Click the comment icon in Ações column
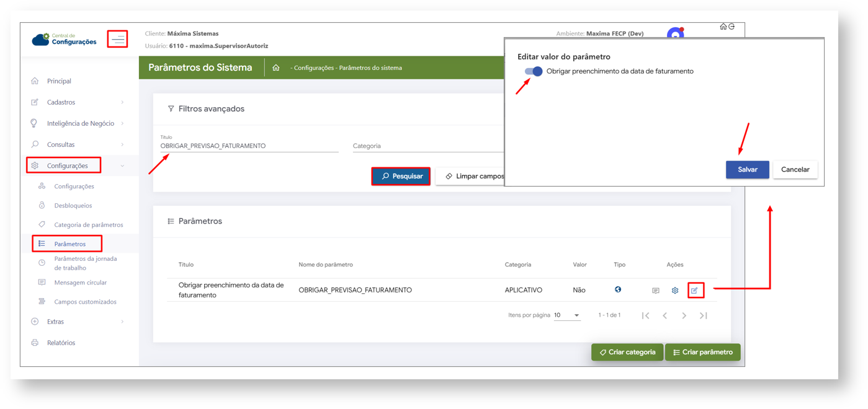 coord(656,290)
